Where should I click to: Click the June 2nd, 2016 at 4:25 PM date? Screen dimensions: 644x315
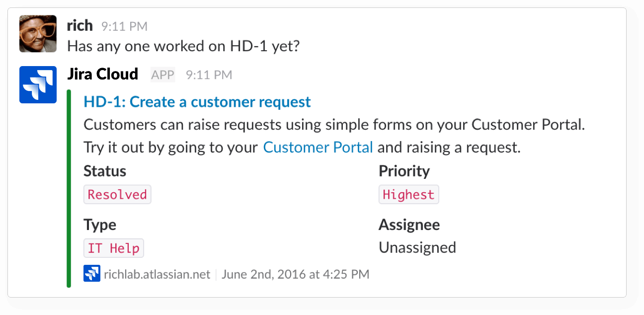click(x=296, y=274)
